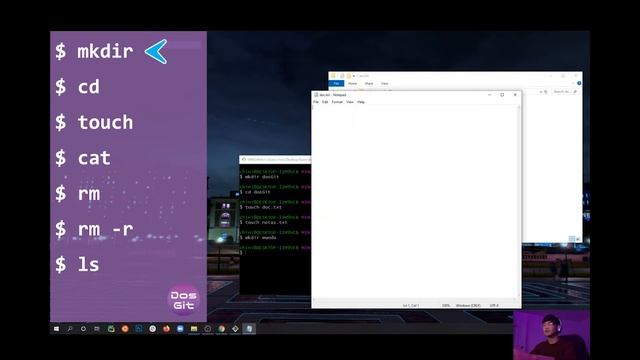Click '$ cd dosGit' line in terminal
Screen dimensions: 640x360
[256, 192]
